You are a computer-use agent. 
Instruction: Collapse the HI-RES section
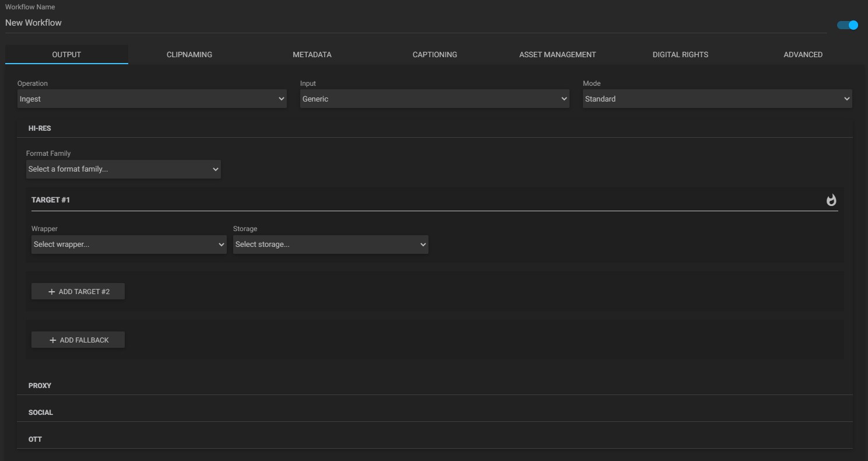point(435,128)
